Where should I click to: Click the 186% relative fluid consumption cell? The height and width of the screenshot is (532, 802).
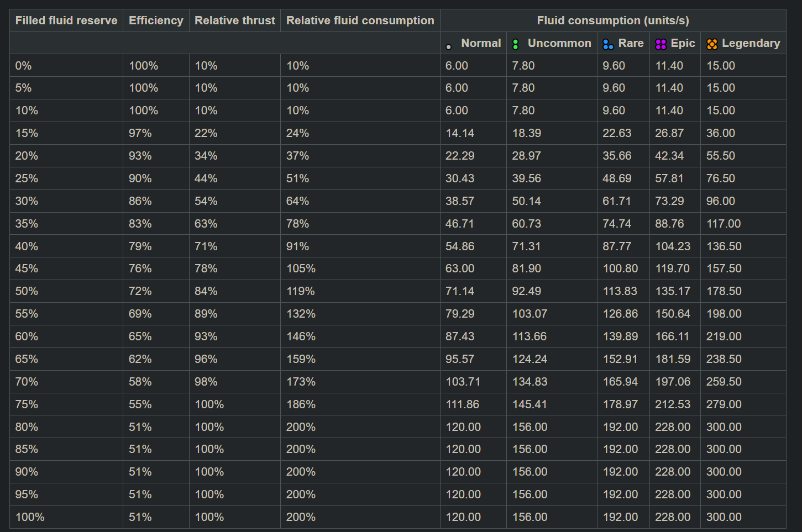click(360, 404)
